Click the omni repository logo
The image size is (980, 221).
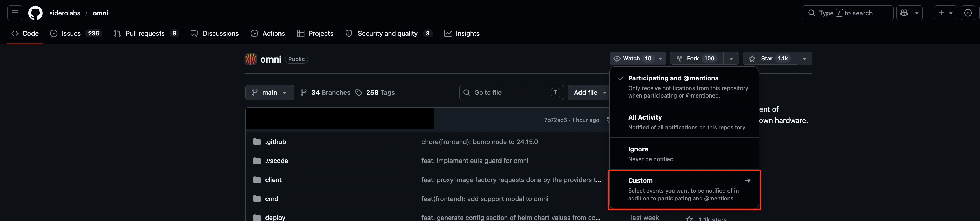click(251, 59)
